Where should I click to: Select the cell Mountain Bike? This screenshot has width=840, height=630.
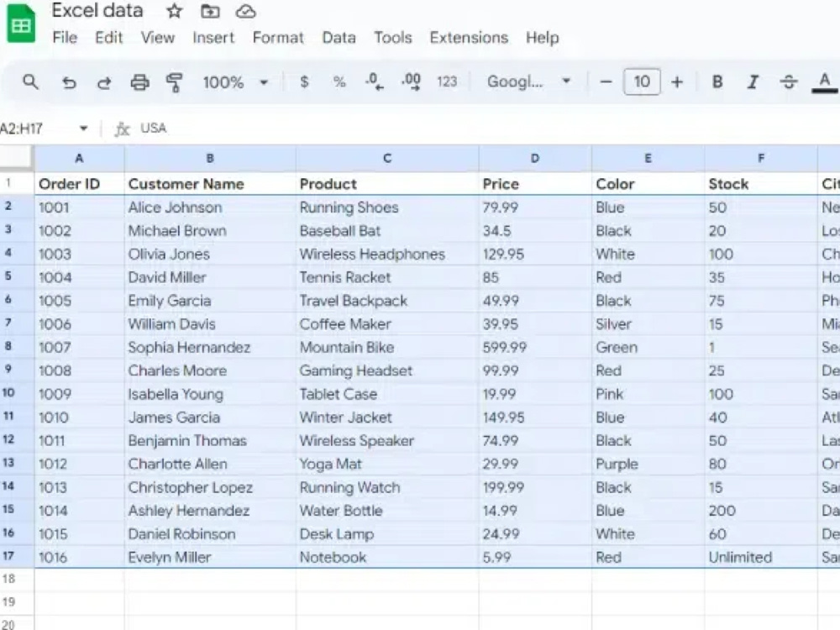coord(387,347)
